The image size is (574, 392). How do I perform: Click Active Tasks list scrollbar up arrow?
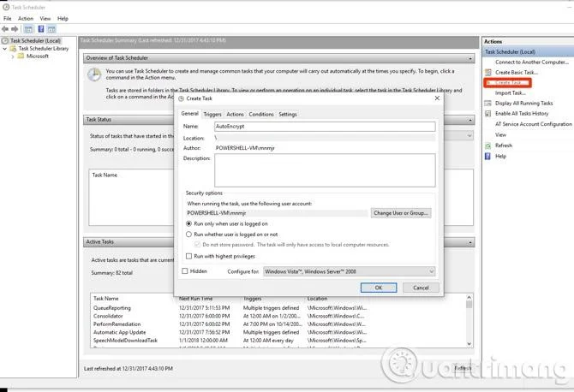click(x=469, y=297)
